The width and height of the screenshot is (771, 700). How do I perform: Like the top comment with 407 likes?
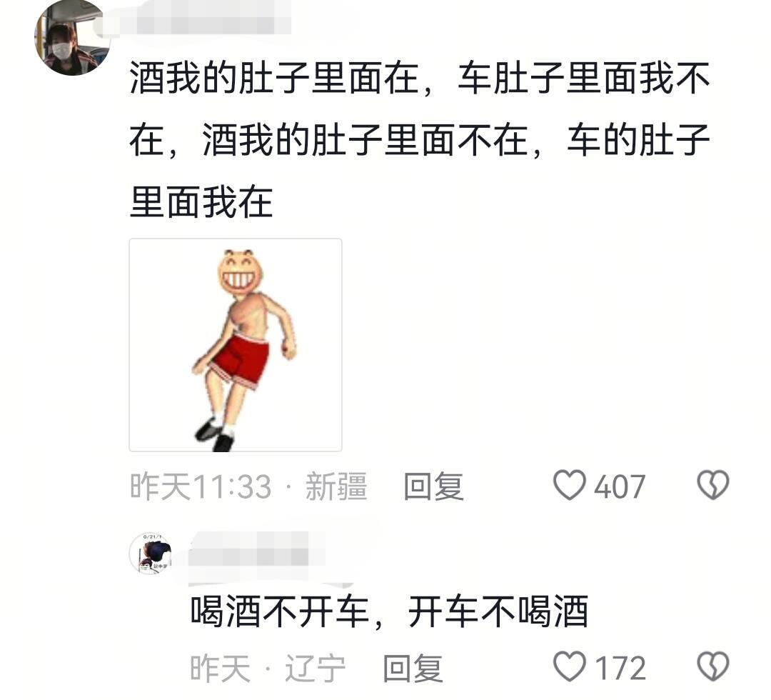(x=570, y=486)
